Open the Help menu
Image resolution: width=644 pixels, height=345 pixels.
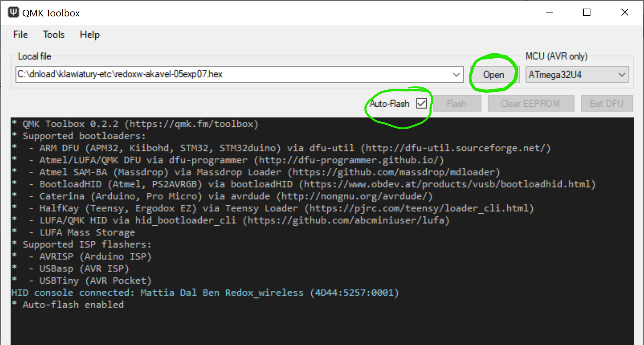point(90,35)
